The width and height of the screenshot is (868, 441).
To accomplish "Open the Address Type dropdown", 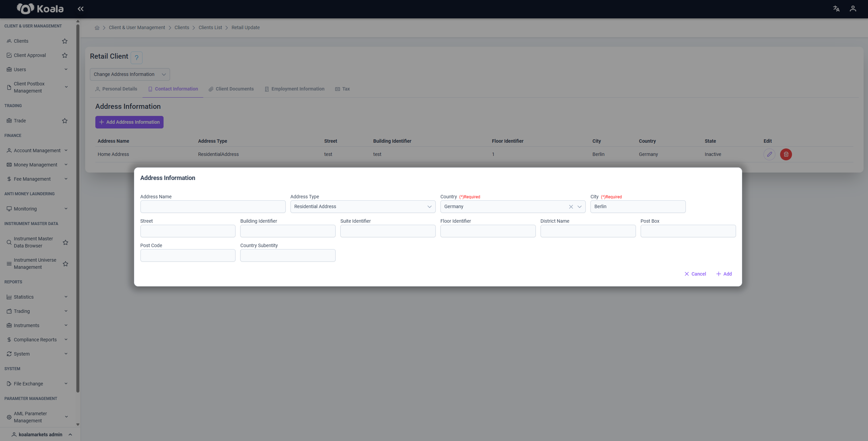I will [x=363, y=207].
